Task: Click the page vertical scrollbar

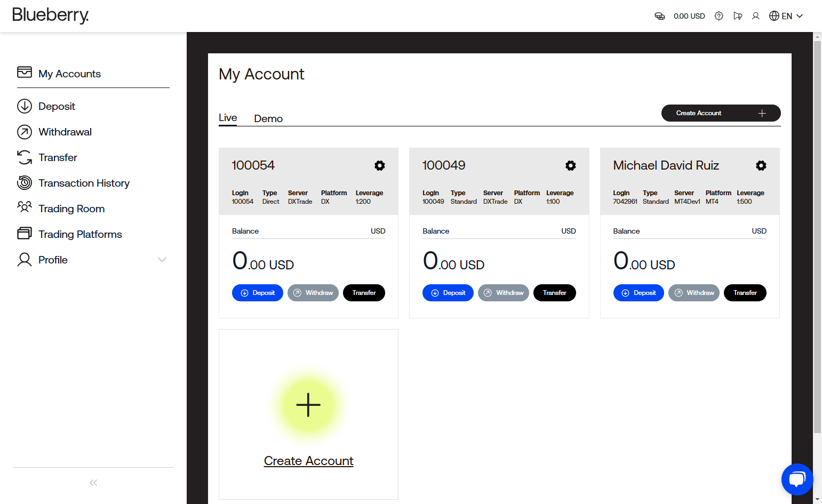Action: pos(817,237)
